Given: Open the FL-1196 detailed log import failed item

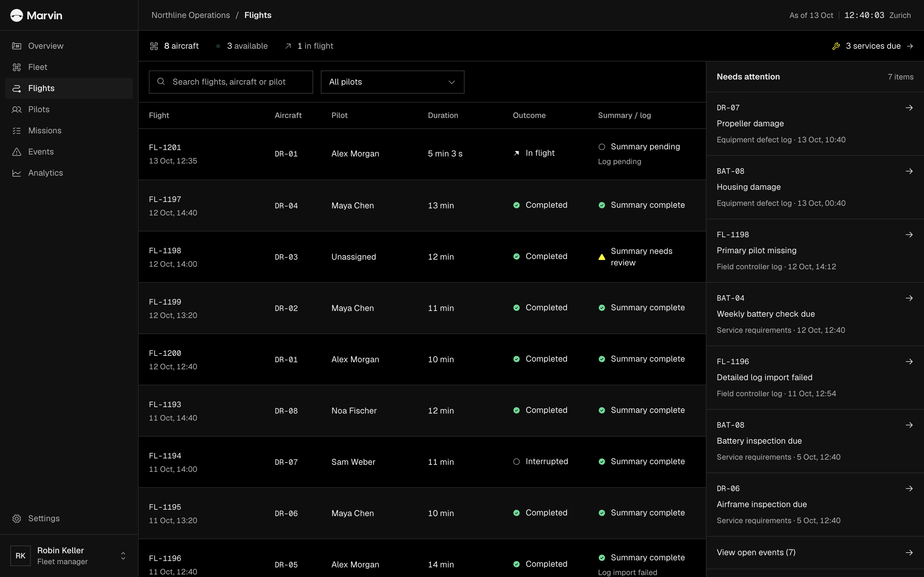Looking at the screenshot, I should coord(815,378).
